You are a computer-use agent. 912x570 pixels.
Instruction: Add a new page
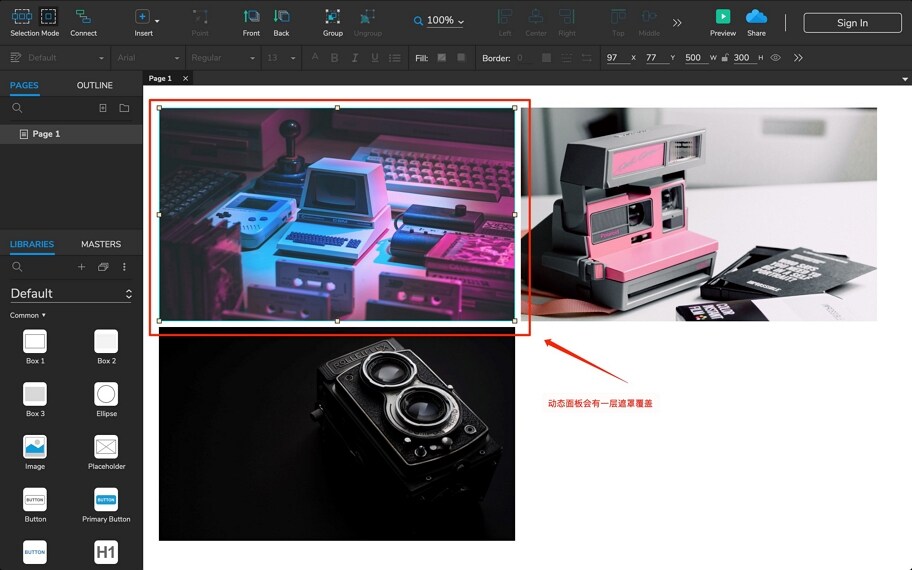tap(103, 108)
